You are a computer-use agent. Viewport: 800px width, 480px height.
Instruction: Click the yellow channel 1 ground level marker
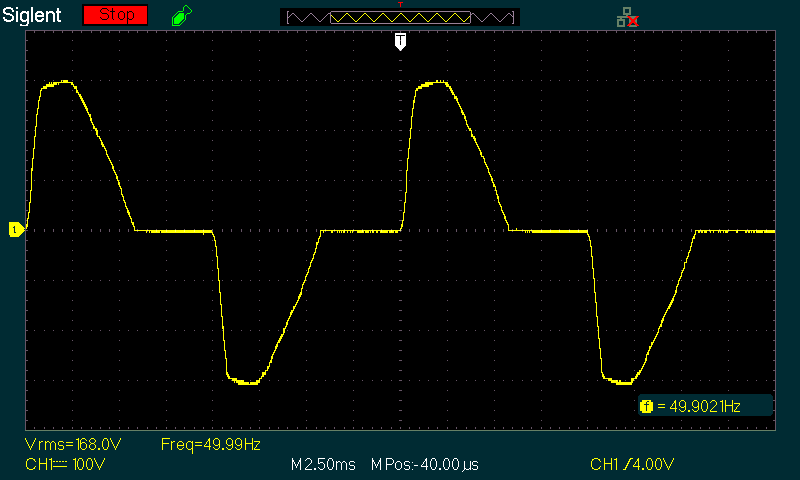tap(16, 230)
